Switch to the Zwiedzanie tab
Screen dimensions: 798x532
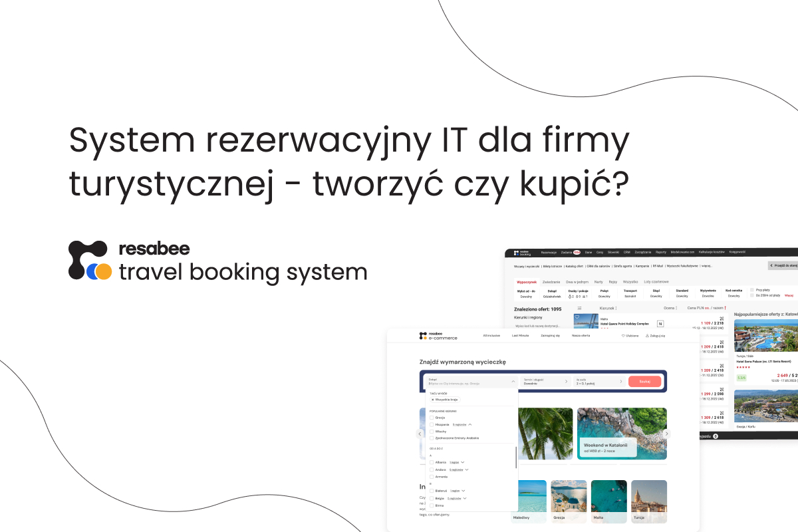tap(551, 282)
